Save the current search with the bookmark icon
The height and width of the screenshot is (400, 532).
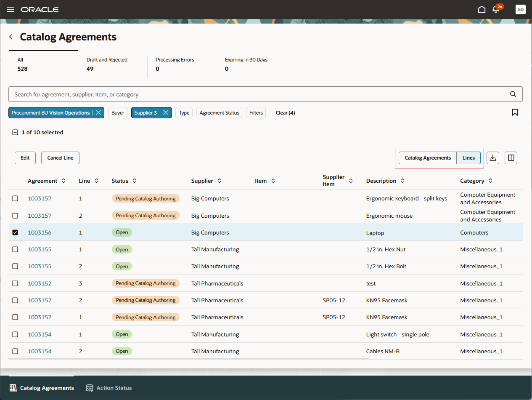click(515, 112)
